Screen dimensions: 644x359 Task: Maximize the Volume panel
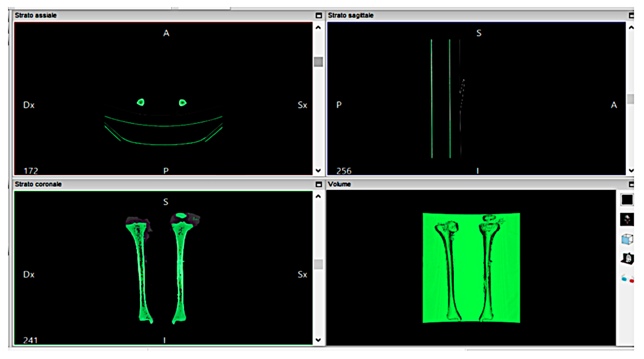click(x=632, y=184)
